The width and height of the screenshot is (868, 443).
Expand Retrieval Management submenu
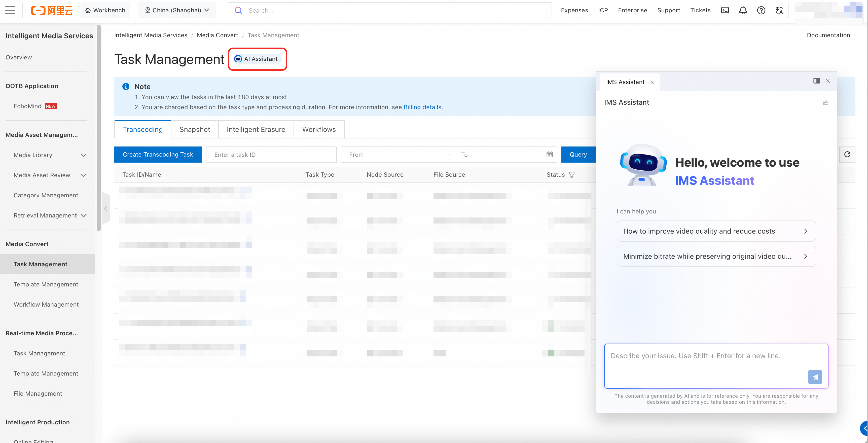pyautogui.click(x=84, y=215)
